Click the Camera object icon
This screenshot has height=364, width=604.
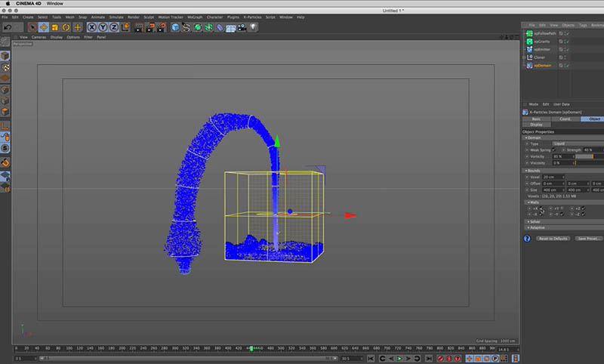coord(242,27)
